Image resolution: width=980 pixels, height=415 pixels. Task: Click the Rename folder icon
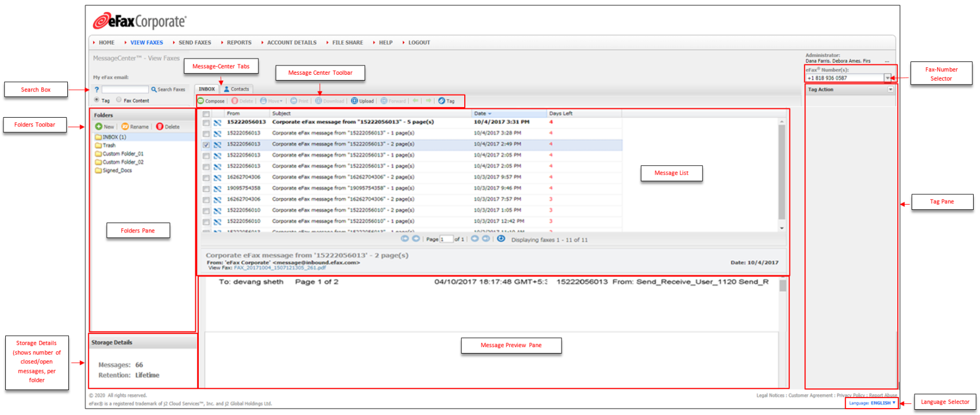[x=125, y=126]
